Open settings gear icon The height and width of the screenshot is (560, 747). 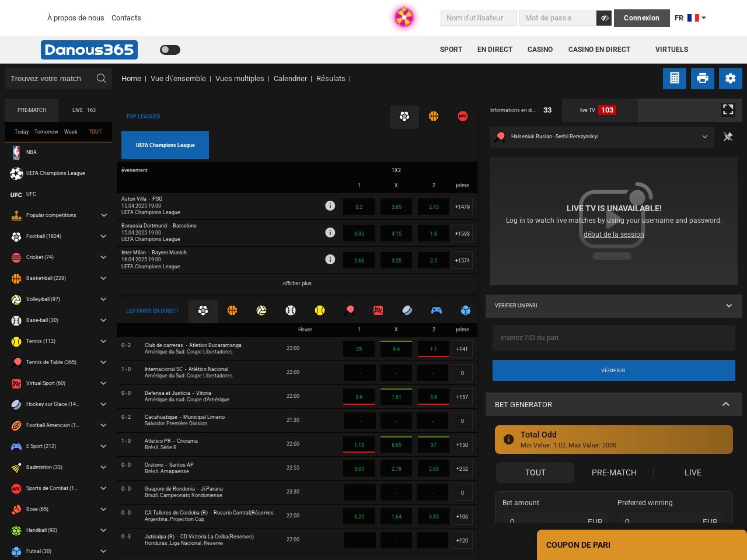[x=731, y=78]
